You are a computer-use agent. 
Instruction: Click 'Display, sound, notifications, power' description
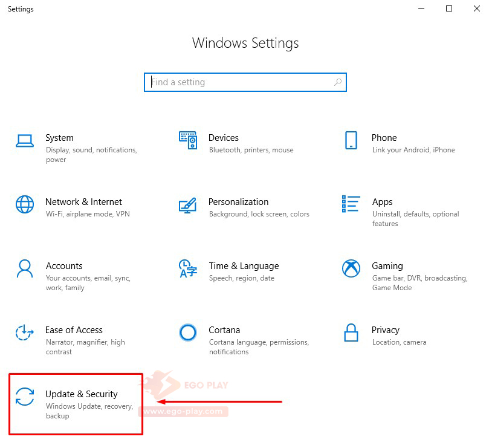[91, 155]
